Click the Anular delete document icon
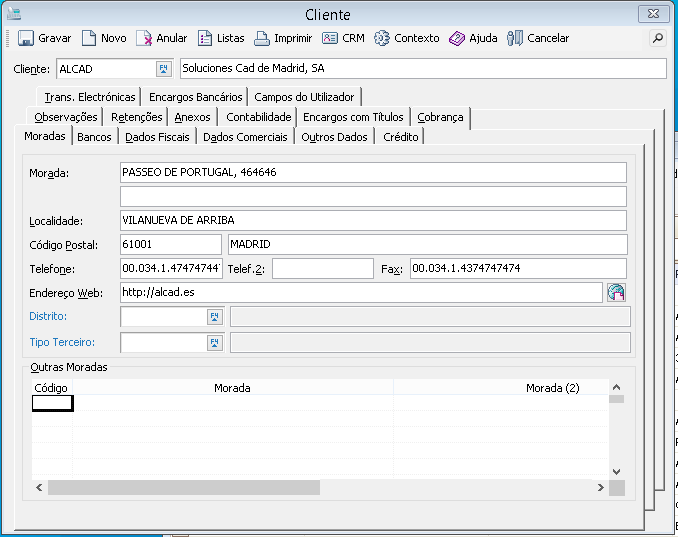678x537 pixels. pos(144,38)
